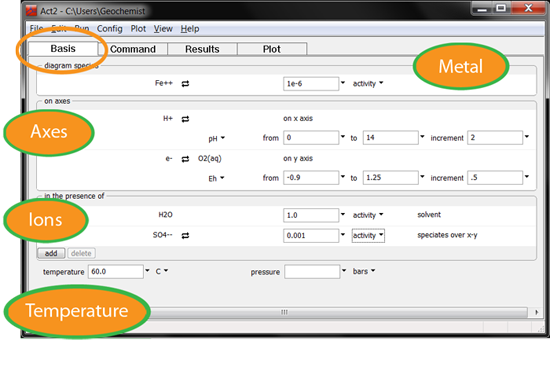Open the View menu

tap(163, 29)
